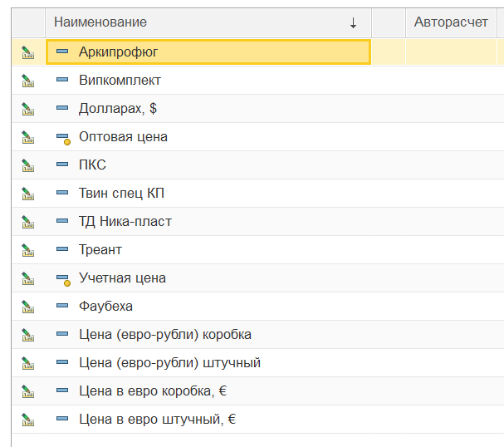
Task: Select Цена (евро-рубли) штучный row
Action: pyautogui.click(x=169, y=363)
